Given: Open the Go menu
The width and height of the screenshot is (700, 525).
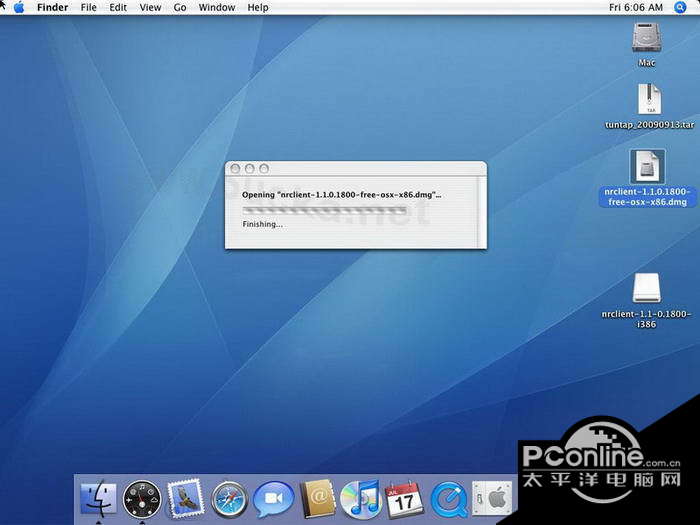Looking at the screenshot, I should click(180, 7).
